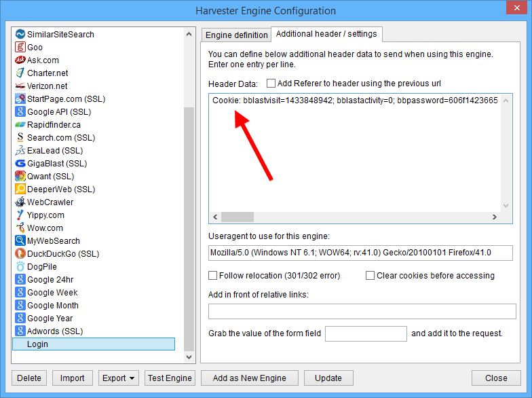Enable Add Referer to header checkbox
Viewport: 532px width, 398px height.
271,83
